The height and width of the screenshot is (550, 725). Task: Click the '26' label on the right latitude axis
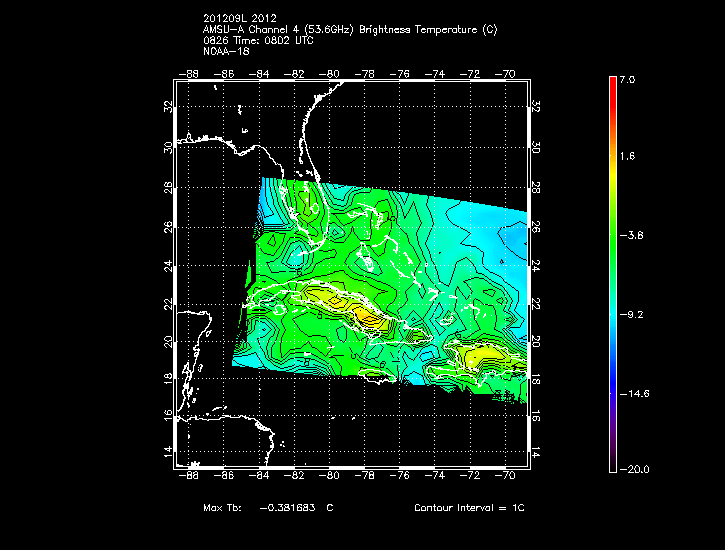535,227
